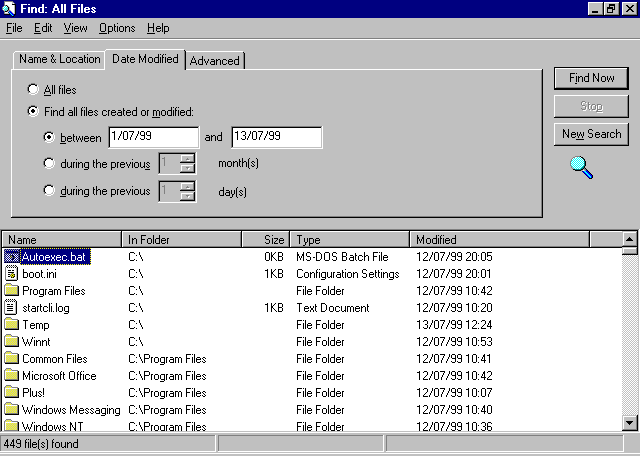Screen dimensions: 640x456
Task: Click the New Search button
Action: [591, 134]
